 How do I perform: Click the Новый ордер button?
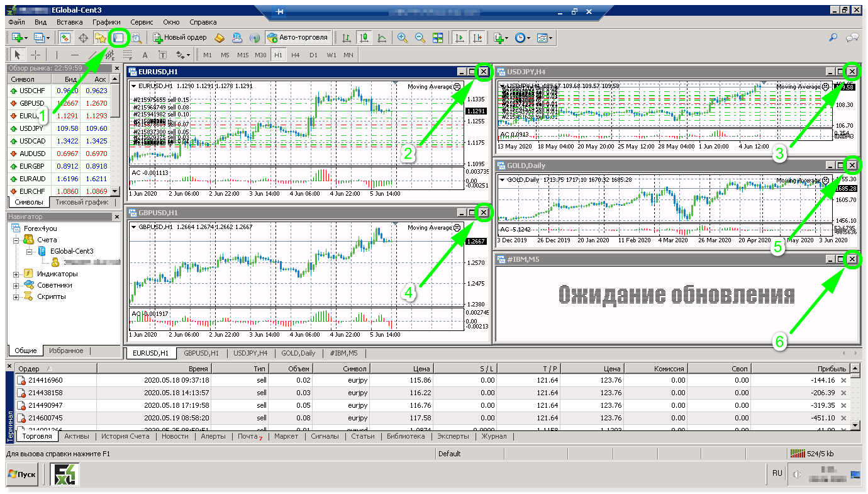pyautogui.click(x=180, y=38)
